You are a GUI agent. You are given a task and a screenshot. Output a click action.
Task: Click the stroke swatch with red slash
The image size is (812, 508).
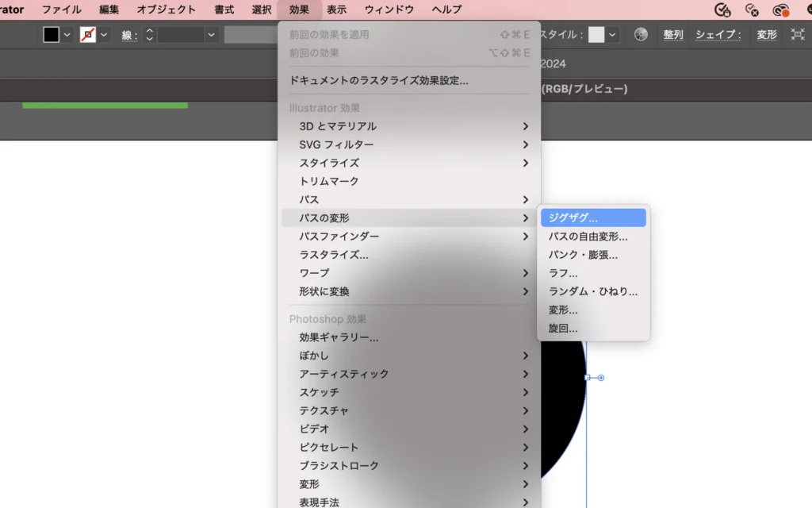click(x=88, y=35)
